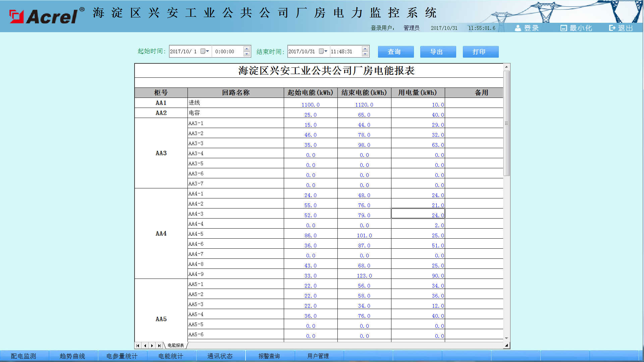Select merged cabinet cell AA3
Viewport: 644px width, 362px height.
point(161,153)
